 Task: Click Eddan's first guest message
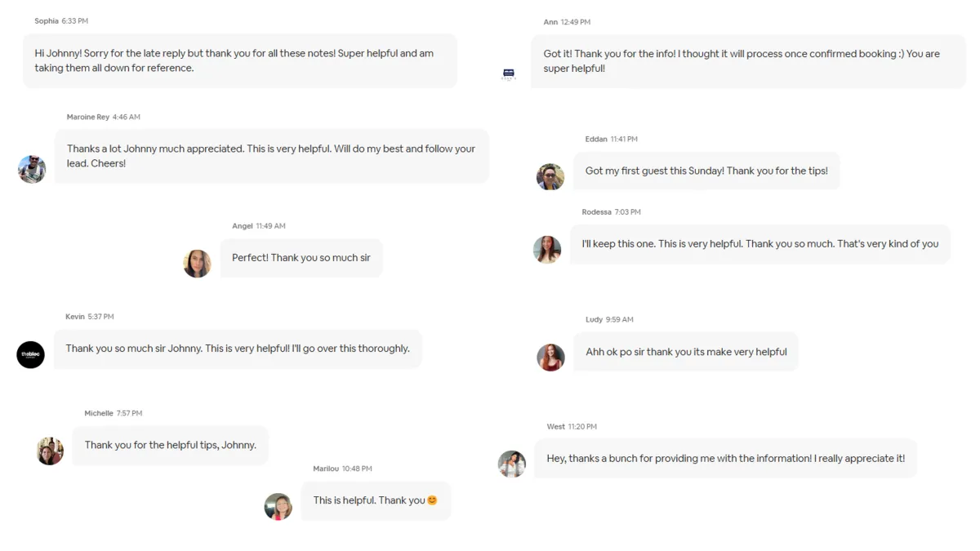point(706,171)
